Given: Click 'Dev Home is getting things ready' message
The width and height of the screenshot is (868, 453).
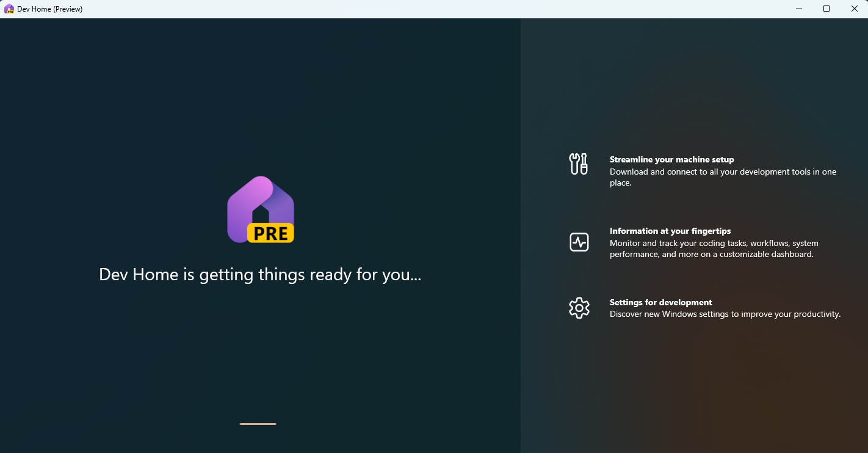Looking at the screenshot, I should (261, 275).
